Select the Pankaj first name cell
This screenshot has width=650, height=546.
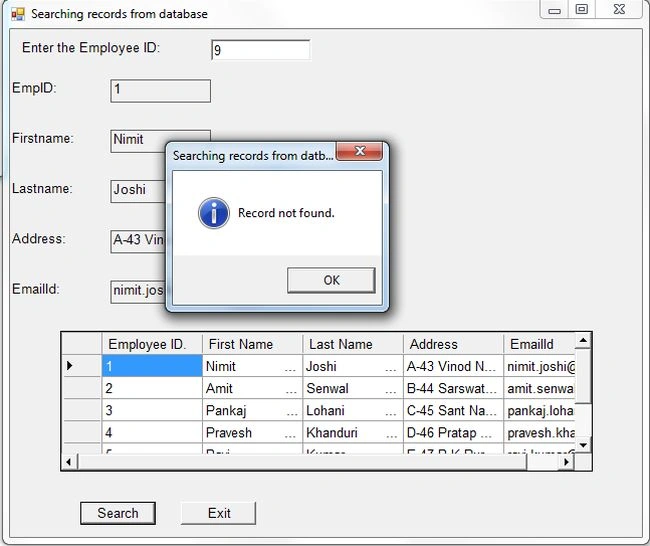[x=252, y=410]
